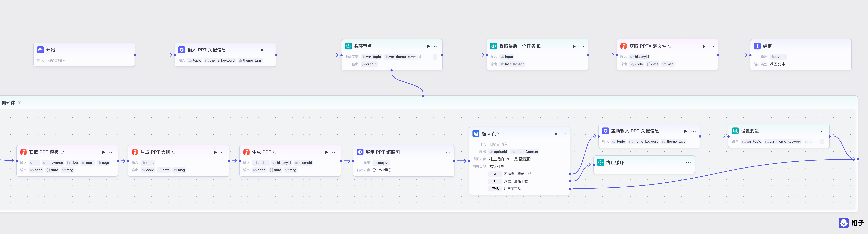The image size is (868, 234).
Task: Click the 返回文本 output type in 结束
Action: 777,64
